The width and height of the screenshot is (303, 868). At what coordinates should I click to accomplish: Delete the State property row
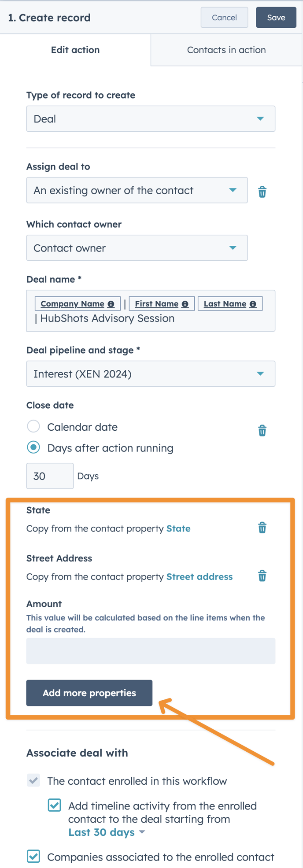click(262, 528)
